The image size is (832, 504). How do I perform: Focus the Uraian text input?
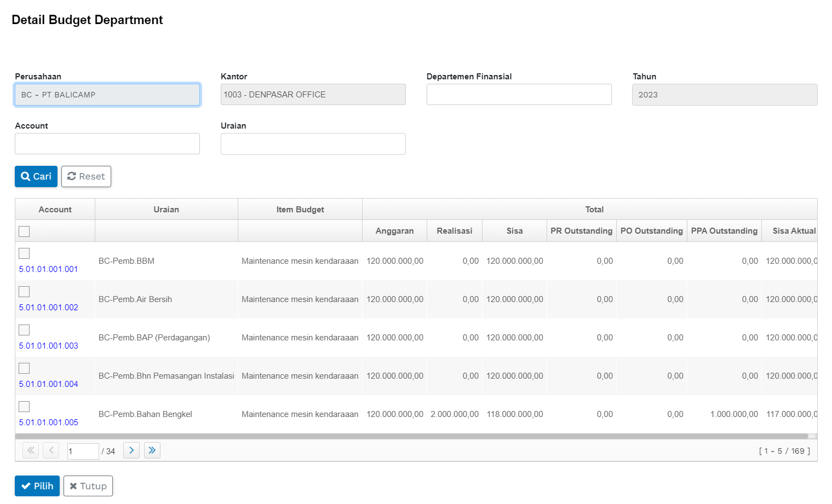click(x=313, y=144)
